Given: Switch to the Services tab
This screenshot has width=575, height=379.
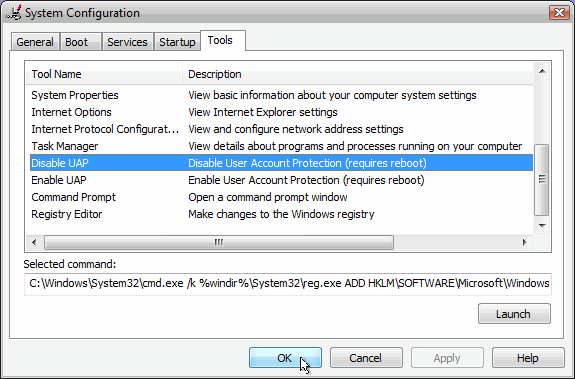Looking at the screenshot, I should [127, 42].
